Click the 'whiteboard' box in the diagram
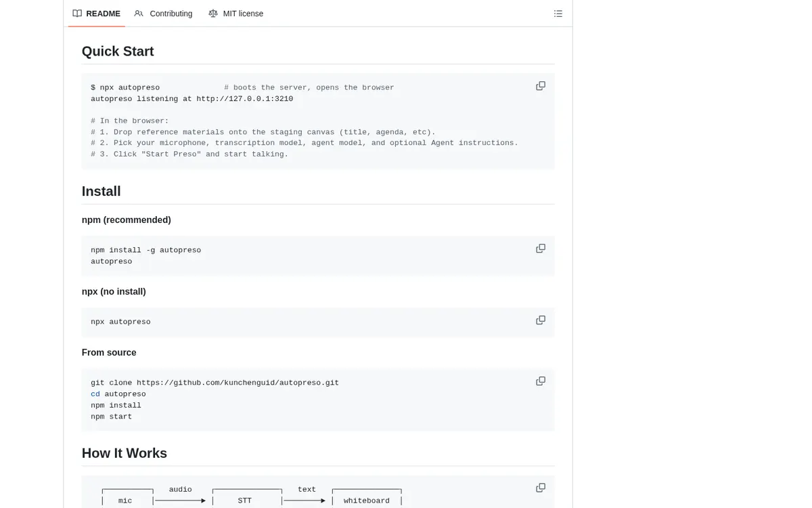 point(367,501)
